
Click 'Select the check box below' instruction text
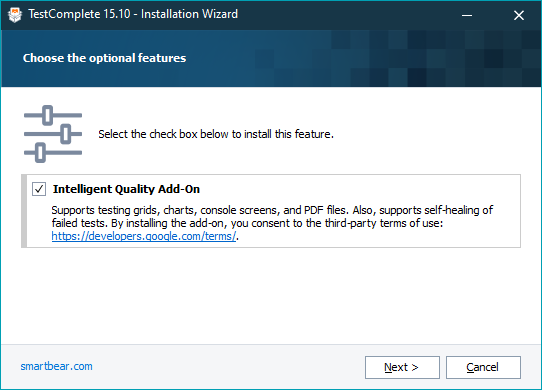(x=216, y=134)
